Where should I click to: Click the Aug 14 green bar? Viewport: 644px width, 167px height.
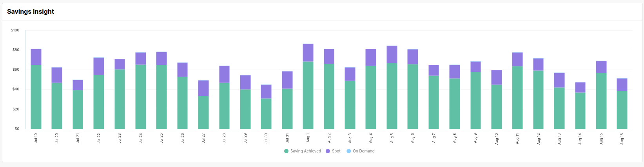tap(580, 111)
